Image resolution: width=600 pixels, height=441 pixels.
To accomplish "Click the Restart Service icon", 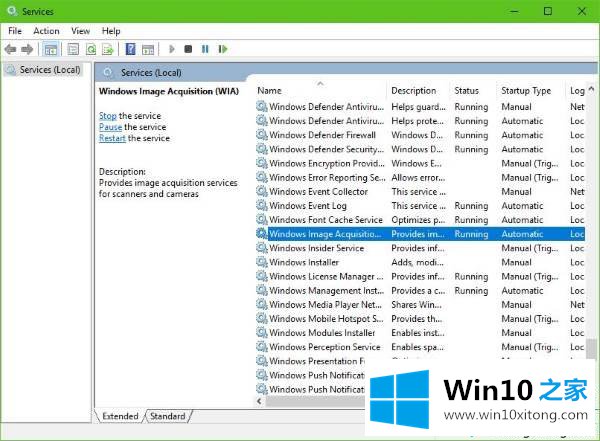I will [x=222, y=49].
